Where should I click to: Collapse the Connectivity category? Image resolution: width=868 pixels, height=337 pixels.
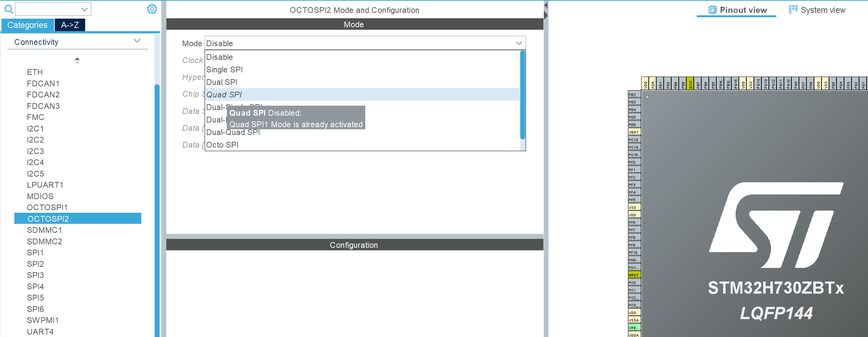click(x=137, y=41)
